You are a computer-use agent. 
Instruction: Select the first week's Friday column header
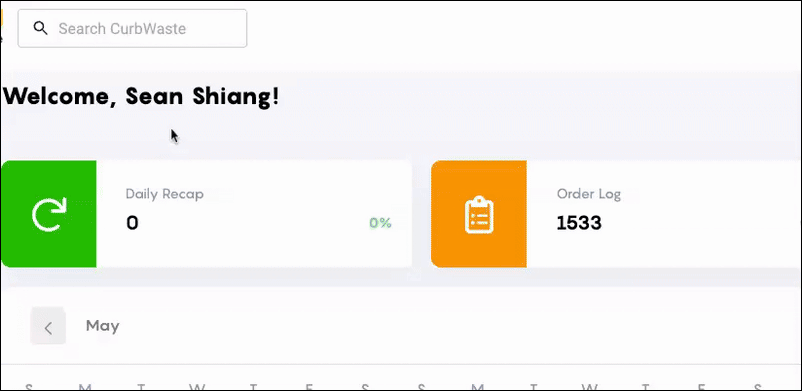[x=309, y=387]
